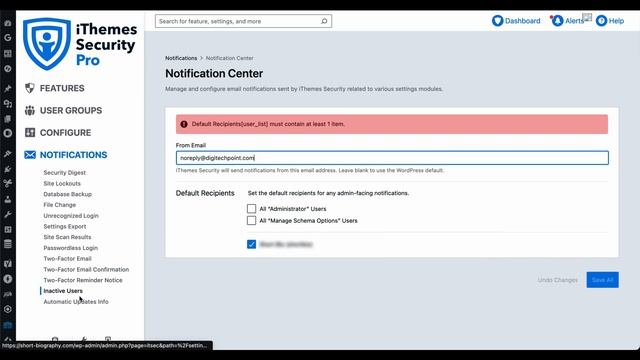Click the Notification Center heading
This screenshot has height=360, width=640.
214,73
